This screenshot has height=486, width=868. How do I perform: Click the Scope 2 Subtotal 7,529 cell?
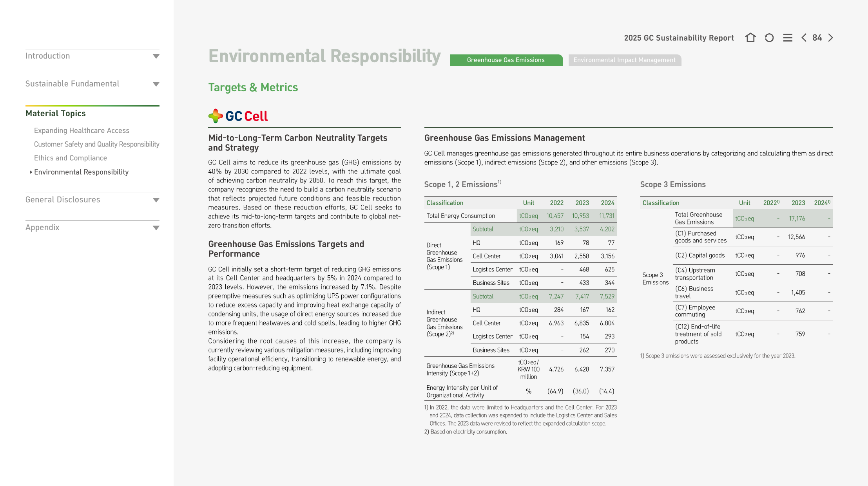(x=607, y=296)
